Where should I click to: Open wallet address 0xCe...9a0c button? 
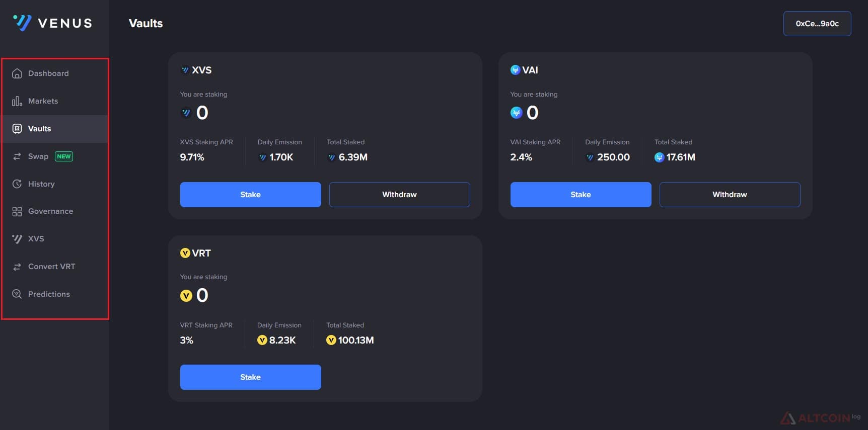pyautogui.click(x=817, y=24)
